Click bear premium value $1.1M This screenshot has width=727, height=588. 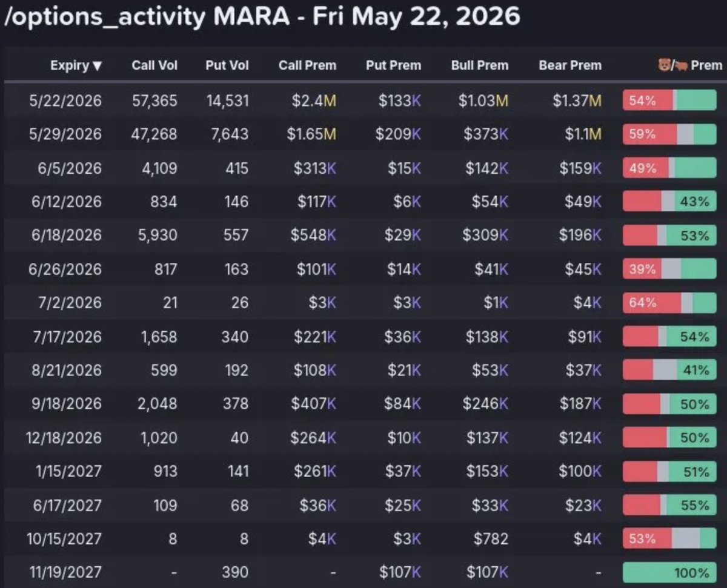tap(583, 134)
